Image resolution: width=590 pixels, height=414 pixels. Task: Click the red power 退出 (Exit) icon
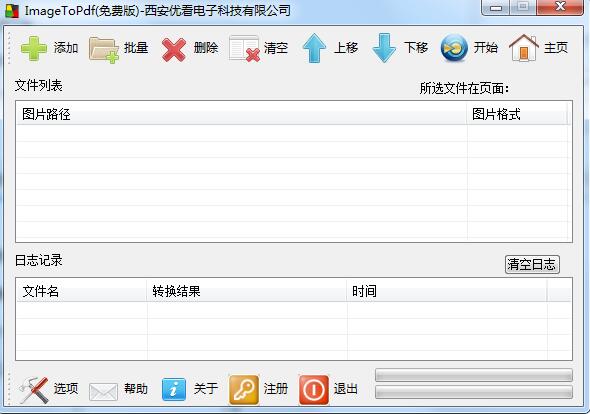pos(314,390)
